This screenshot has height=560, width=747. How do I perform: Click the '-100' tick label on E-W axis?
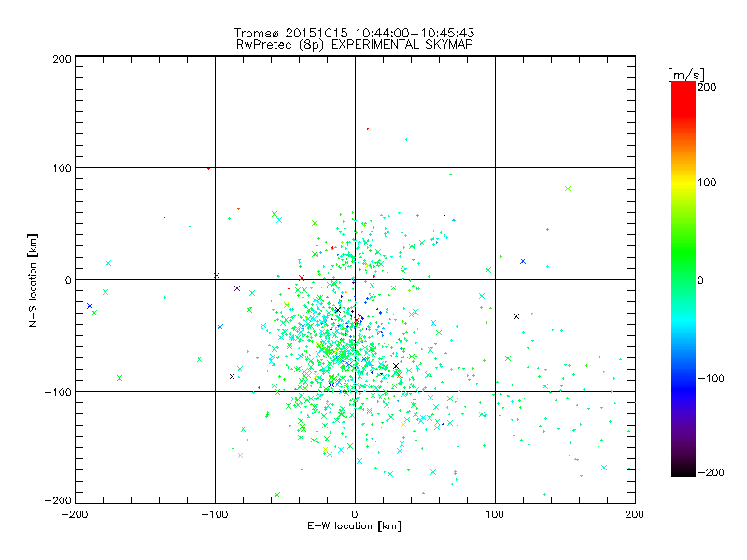point(215,514)
